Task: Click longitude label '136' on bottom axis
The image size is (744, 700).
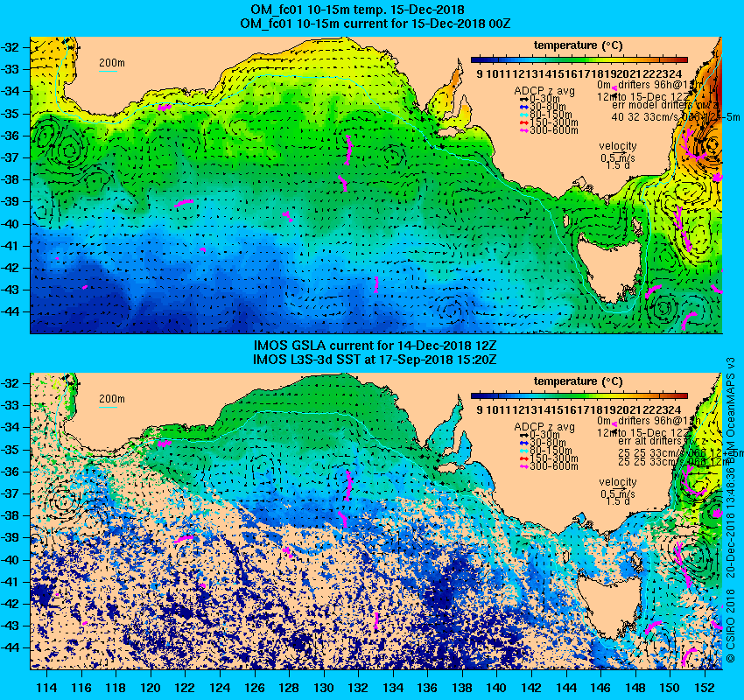Action: [428, 687]
